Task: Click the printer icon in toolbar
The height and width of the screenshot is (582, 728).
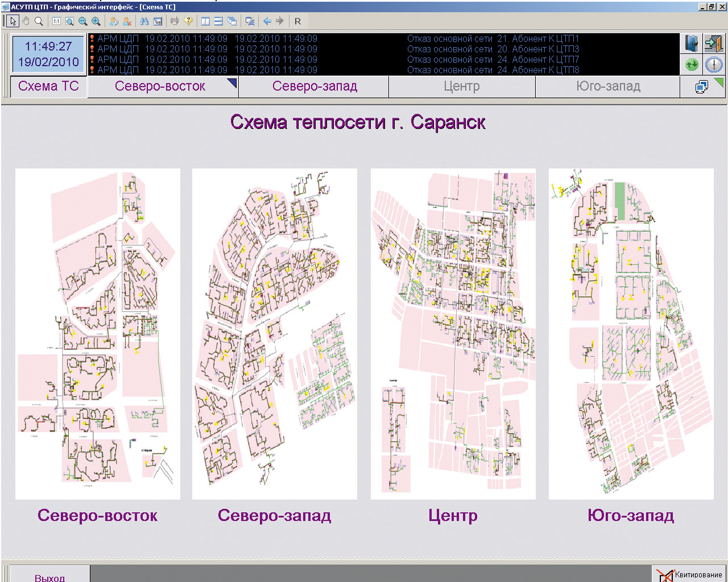Action: point(175,21)
